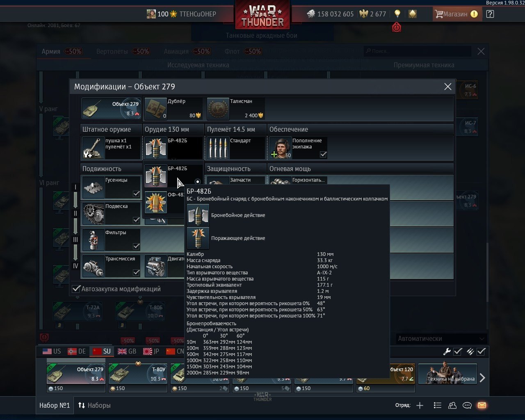Enable the Пополнение экипажа checkbox
Viewport: 525px width, 420px height.
323,154
